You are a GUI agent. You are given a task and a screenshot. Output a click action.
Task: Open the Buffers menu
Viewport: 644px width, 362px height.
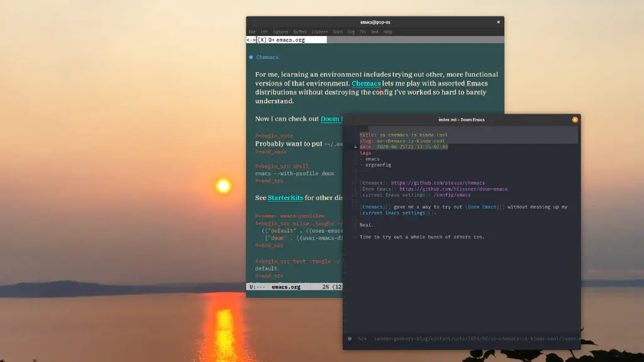300,31
